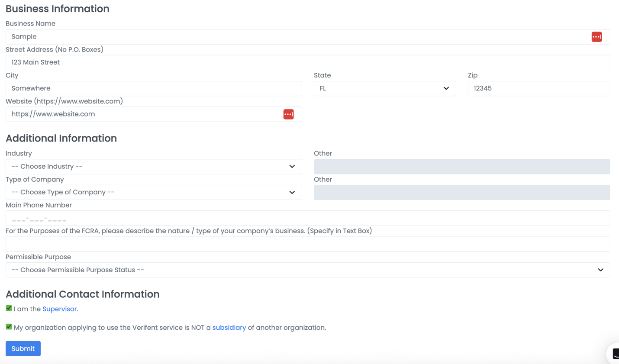Focus the Street Address field

coord(307,62)
